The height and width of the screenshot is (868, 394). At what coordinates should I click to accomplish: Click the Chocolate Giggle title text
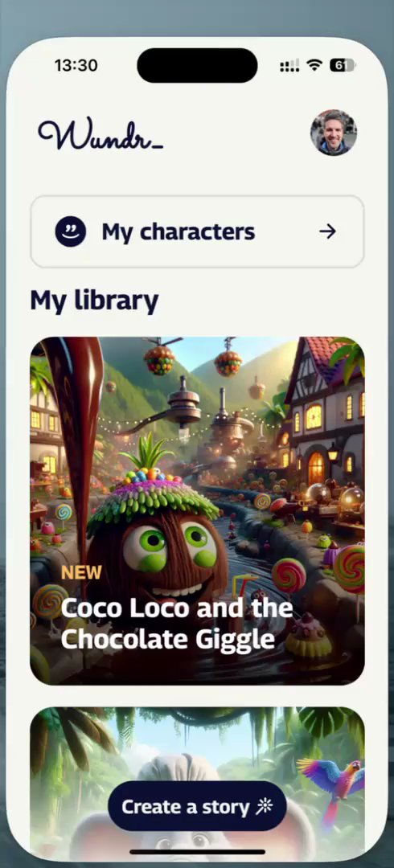(167, 640)
